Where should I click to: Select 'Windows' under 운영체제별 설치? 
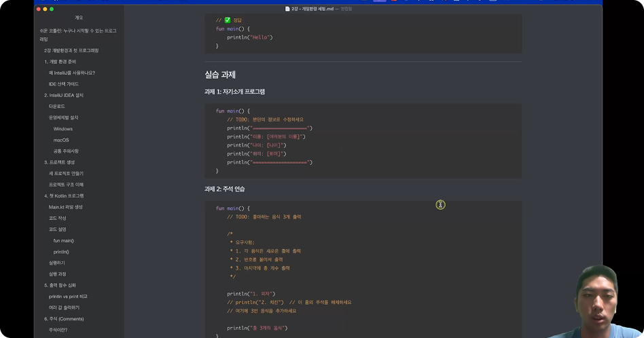(x=63, y=129)
